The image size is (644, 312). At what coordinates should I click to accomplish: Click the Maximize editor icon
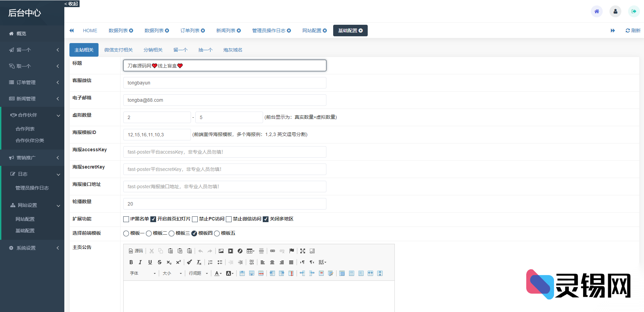302,251
